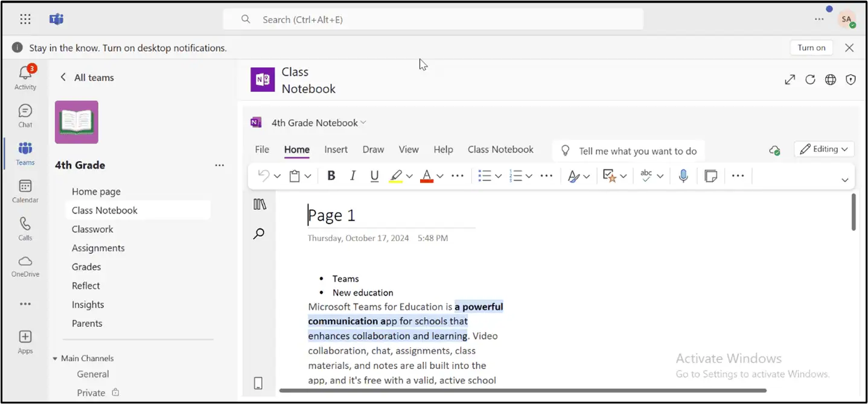Expand the 4th Grade Notebook switcher

(x=363, y=122)
